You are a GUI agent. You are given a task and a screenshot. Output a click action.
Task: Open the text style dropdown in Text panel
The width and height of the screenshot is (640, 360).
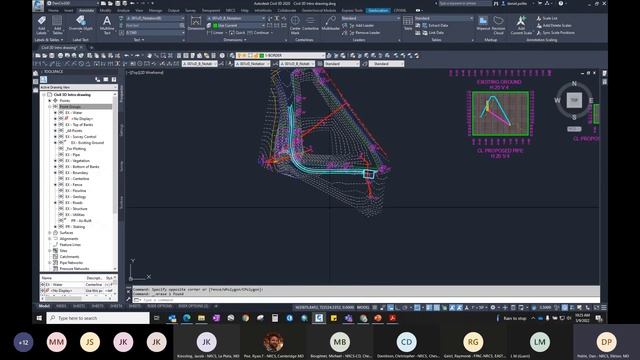click(x=154, y=18)
